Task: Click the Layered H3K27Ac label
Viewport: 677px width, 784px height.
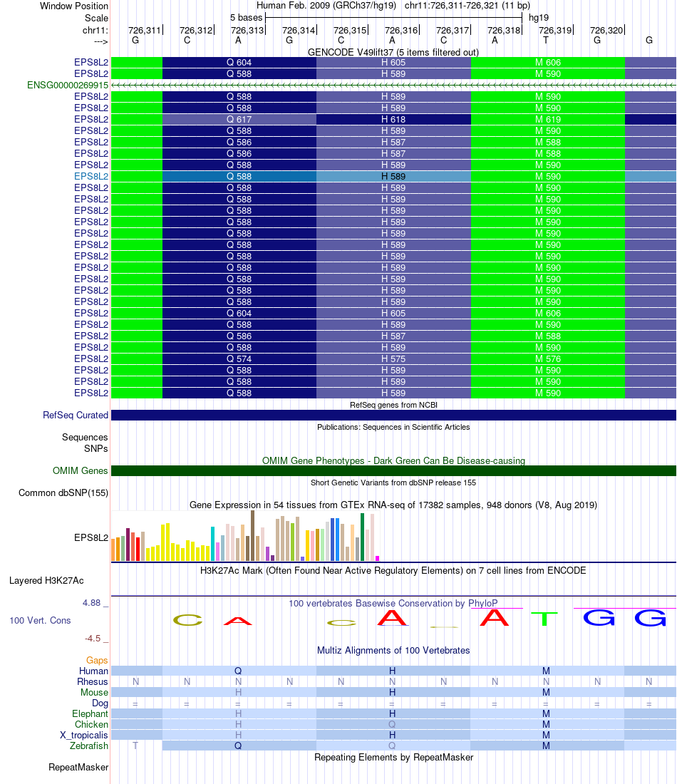Action: (46, 580)
